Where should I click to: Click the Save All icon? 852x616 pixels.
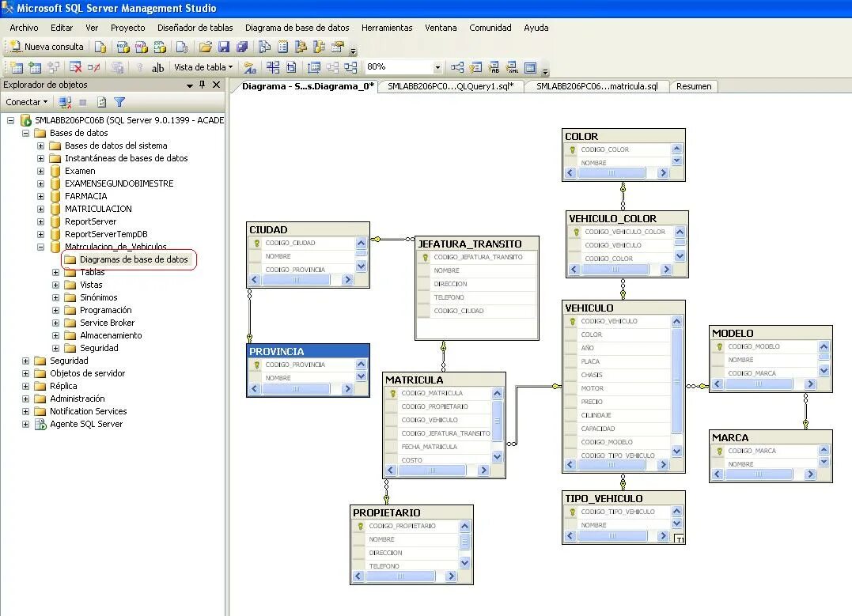[x=242, y=47]
